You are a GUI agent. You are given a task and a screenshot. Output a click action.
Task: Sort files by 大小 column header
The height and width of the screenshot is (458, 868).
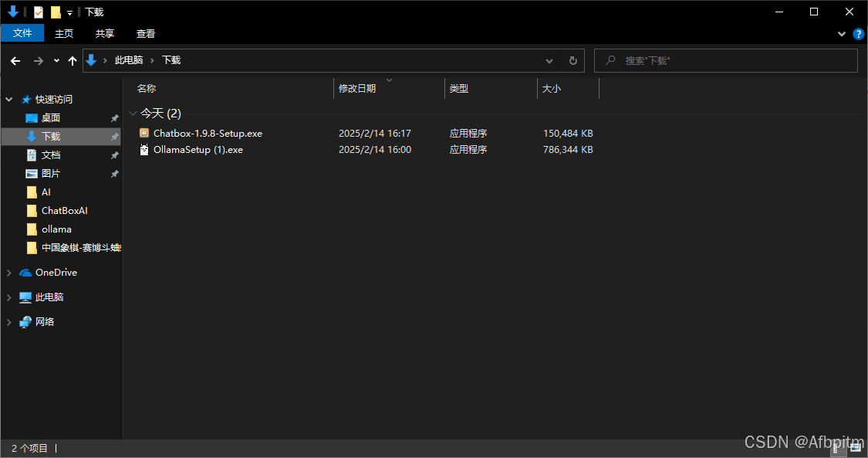point(552,89)
